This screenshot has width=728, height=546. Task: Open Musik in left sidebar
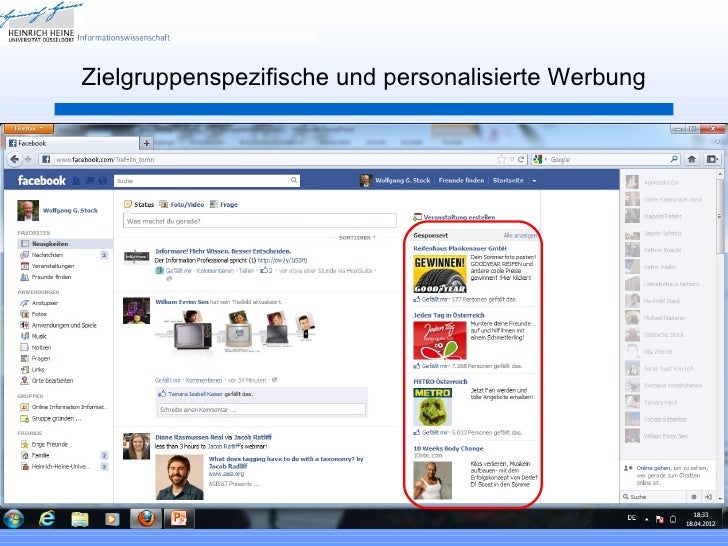[x=39, y=336]
